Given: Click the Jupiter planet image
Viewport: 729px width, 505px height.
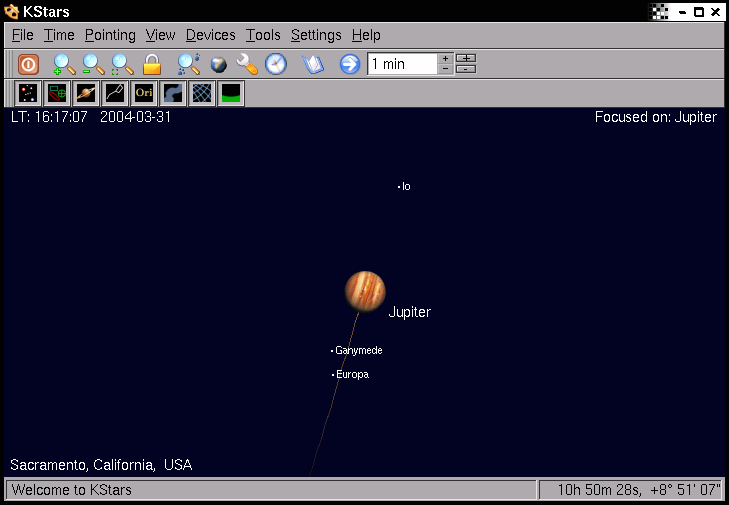Looking at the screenshot, I should tap(365, 291).
